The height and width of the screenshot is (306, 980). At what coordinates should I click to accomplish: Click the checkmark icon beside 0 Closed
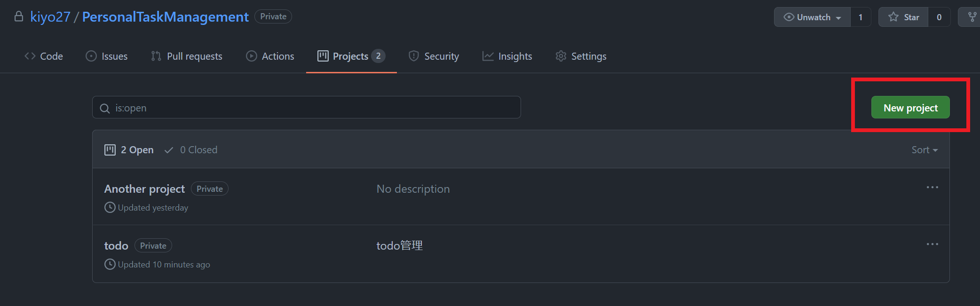[x=169, y=150]
